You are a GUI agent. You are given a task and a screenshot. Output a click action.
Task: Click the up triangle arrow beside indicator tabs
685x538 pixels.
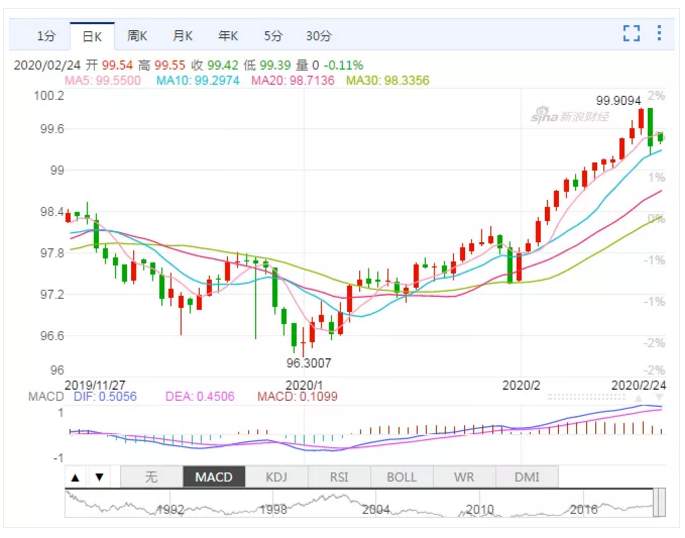[x=75, y=477]
